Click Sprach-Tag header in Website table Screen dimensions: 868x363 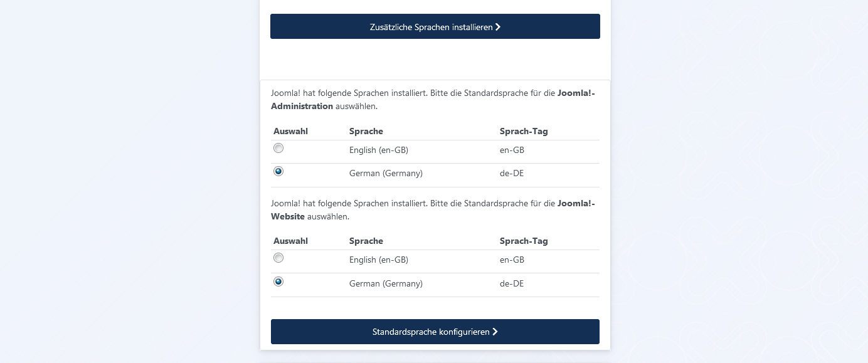pos(524,241)
